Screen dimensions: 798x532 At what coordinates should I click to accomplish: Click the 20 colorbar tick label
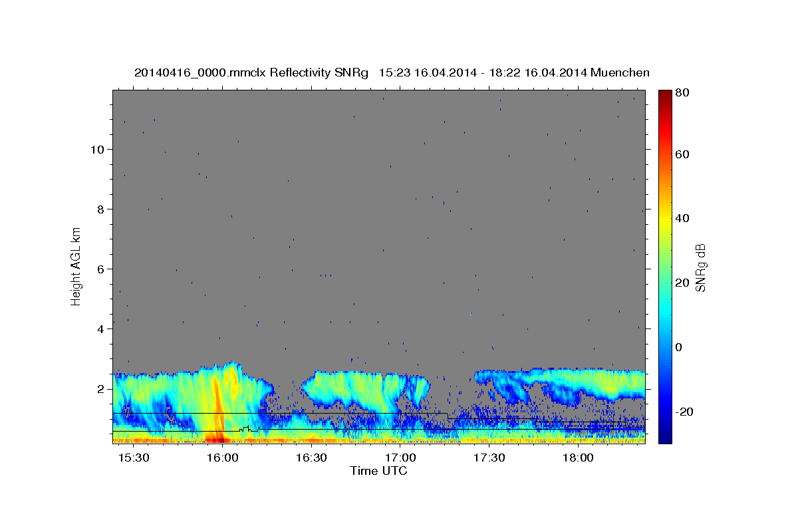(684, 283)
